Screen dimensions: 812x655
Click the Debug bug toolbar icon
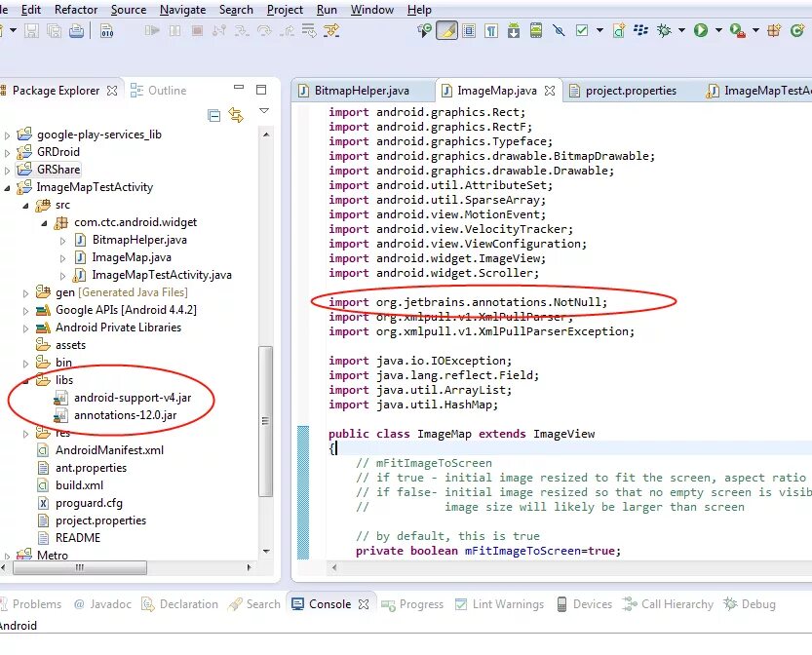click(664, 30)
